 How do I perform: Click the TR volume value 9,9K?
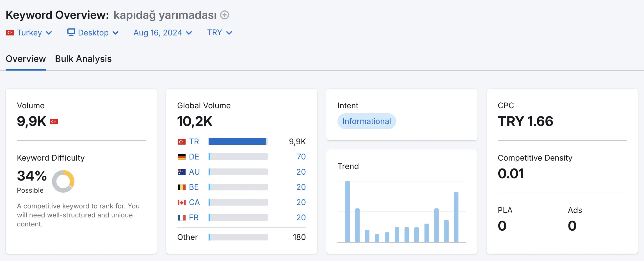(297, 141)
